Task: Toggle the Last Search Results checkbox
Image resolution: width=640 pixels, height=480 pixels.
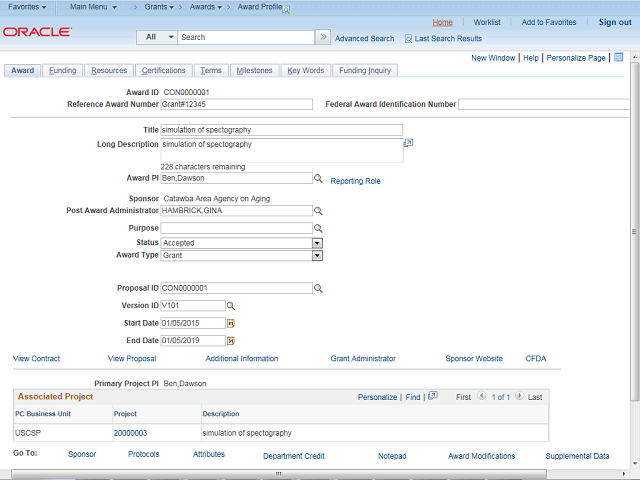Action: point(408,39)
